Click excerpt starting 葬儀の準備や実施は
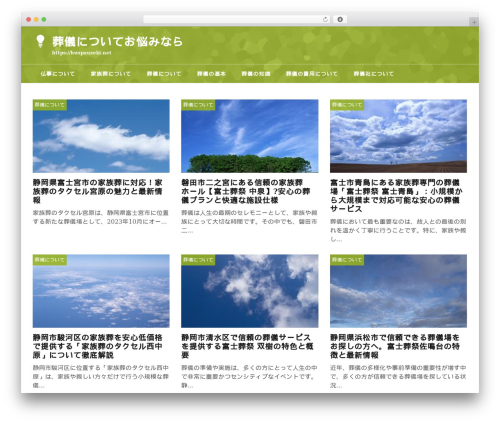 [249, 376]
